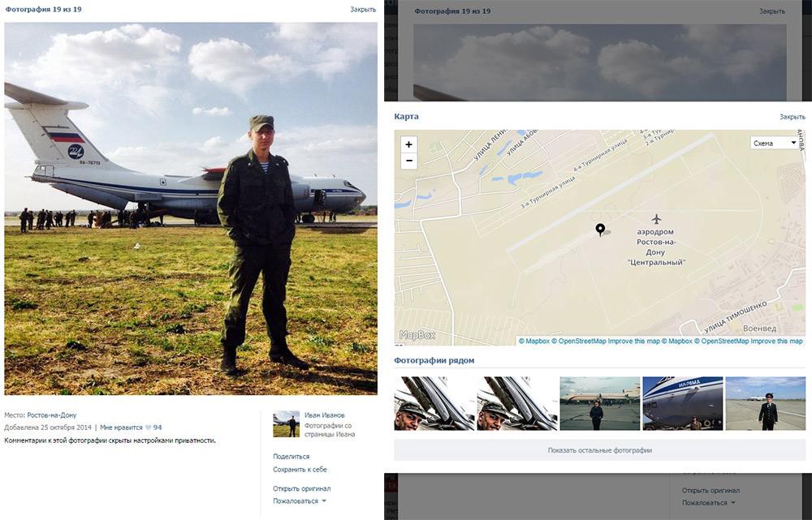812x520 pixels.
Task: Click the Карта panel heading
Action: 407,117
